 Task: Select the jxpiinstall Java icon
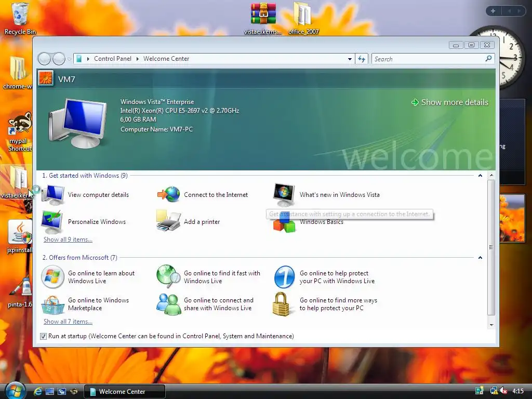tap(20, 236)
